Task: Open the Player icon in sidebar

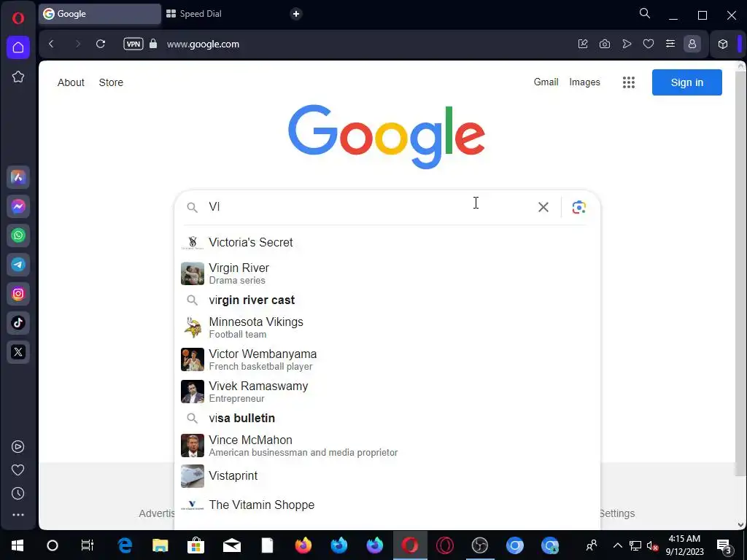Action: click(x=18, y=447)
